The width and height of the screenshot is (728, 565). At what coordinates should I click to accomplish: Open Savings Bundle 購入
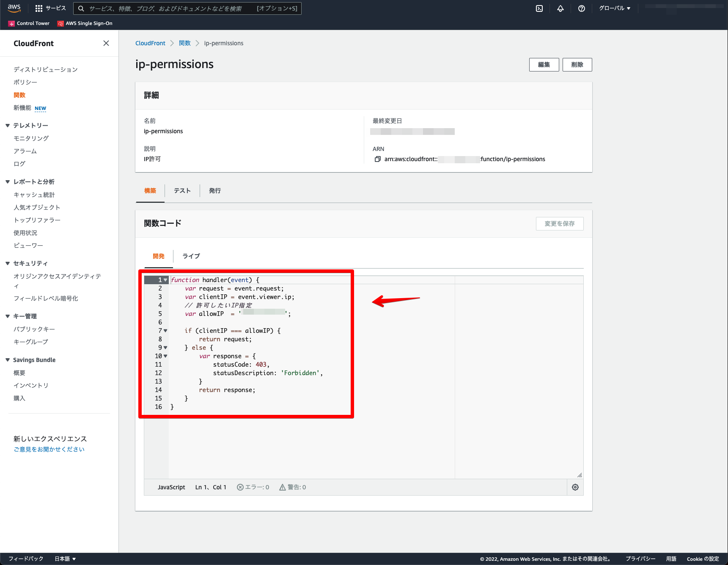[x=19, y=398]
